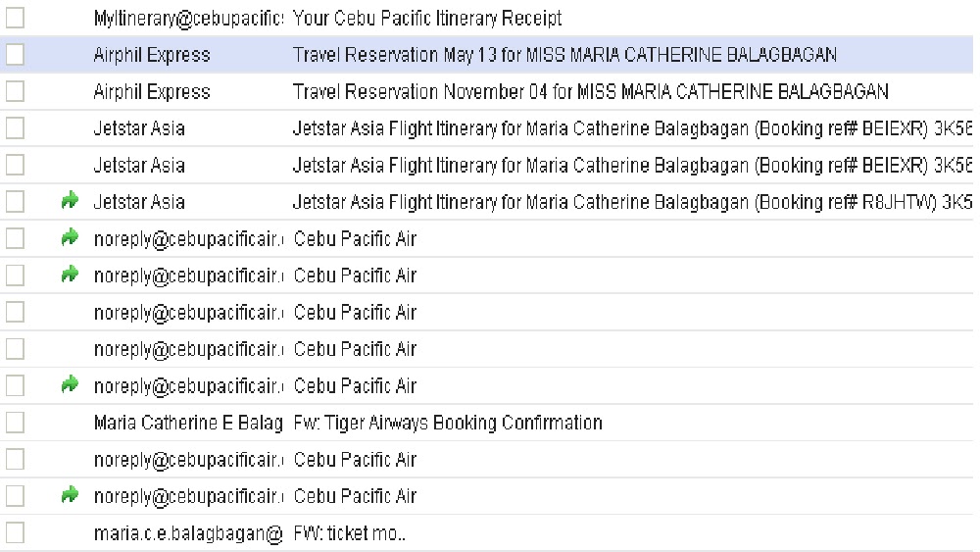The image size is (980, 552).
Task: Click sender Maria Catherine E Balag
Action: point(187,423)
